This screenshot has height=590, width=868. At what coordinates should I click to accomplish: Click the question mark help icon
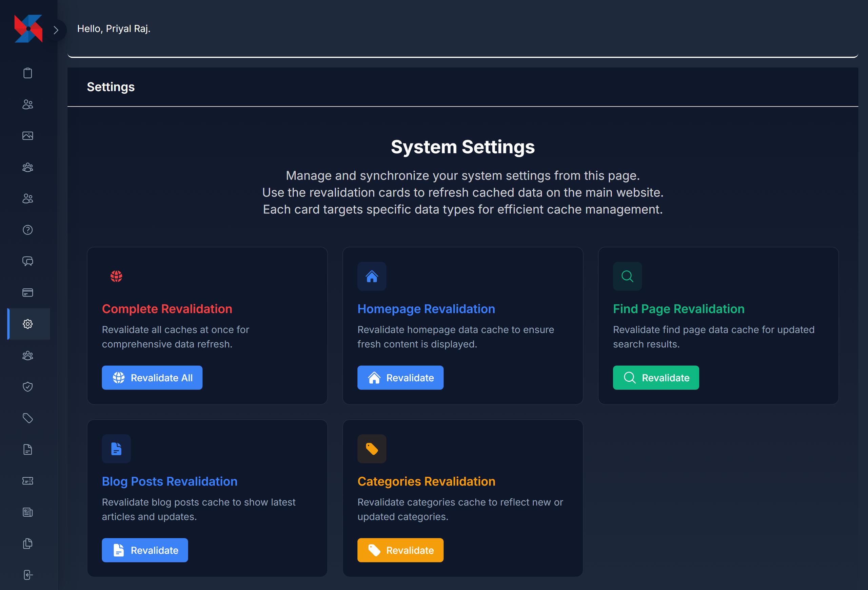28,230
